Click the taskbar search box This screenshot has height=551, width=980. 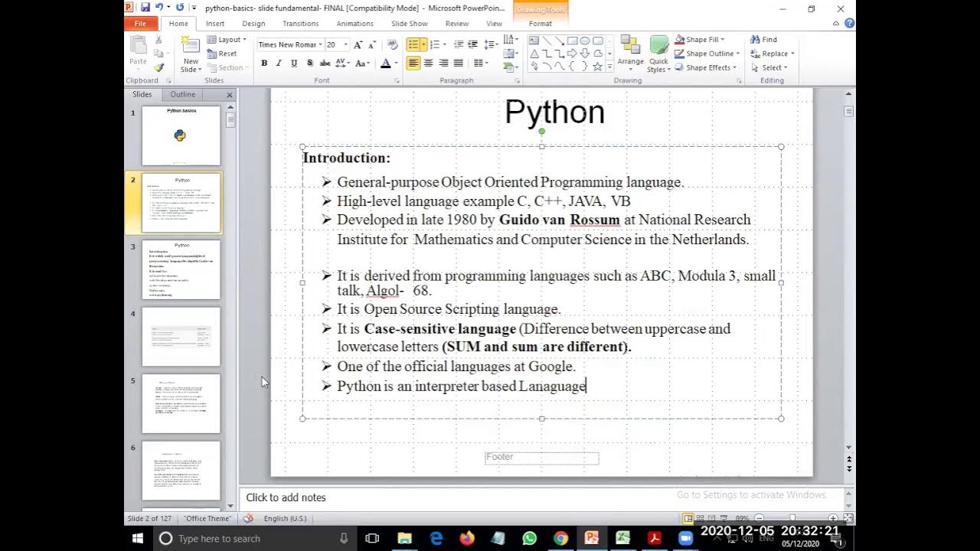[x=254, y=538]
